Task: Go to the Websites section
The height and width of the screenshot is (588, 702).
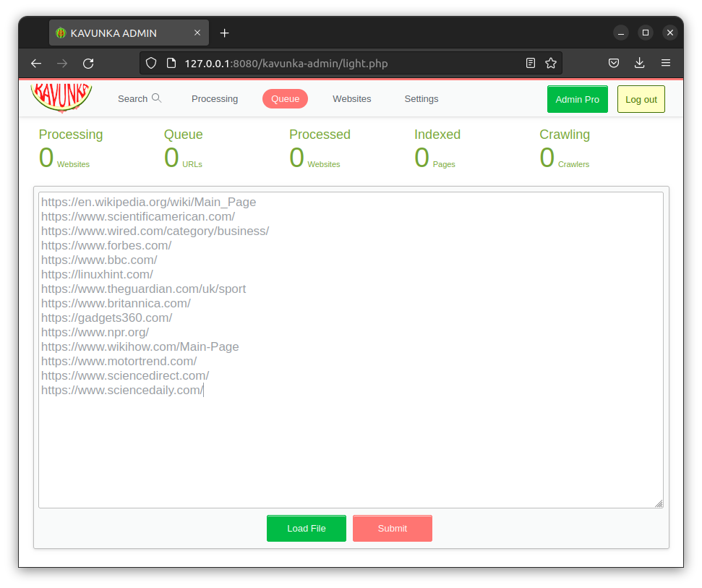Action: tap(352, 99)
